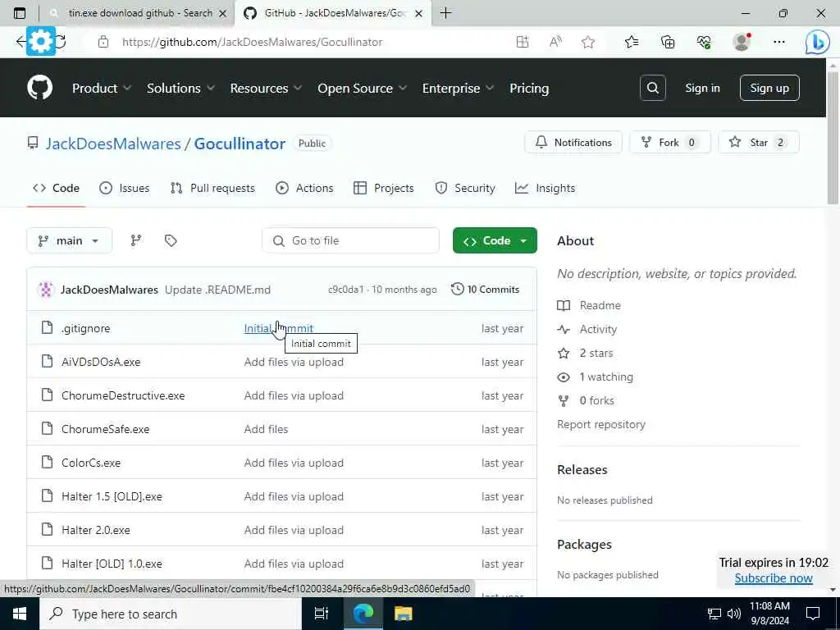The height and width of the screenshot is (630, 840).
Task: Click Sign in
Action: coord(702,88)
